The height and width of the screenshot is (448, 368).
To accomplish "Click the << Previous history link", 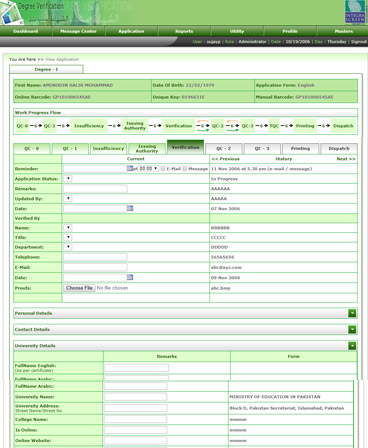I will click(226, 159).
